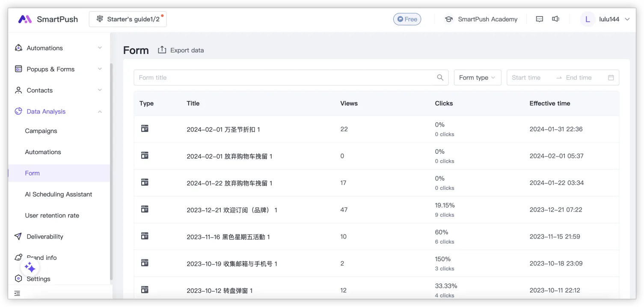Open the calendar icon in date range
Viewport: 644px width, 307px height.
coord(611,77)
